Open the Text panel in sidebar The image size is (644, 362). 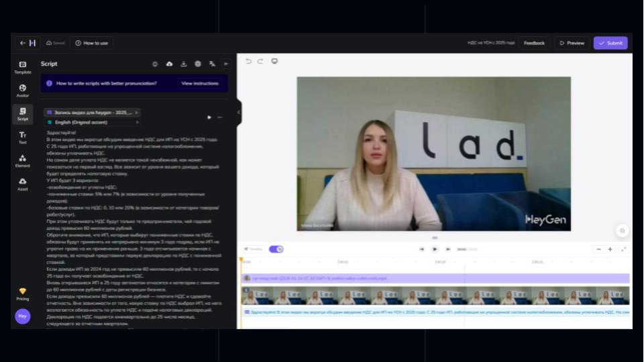23,137
